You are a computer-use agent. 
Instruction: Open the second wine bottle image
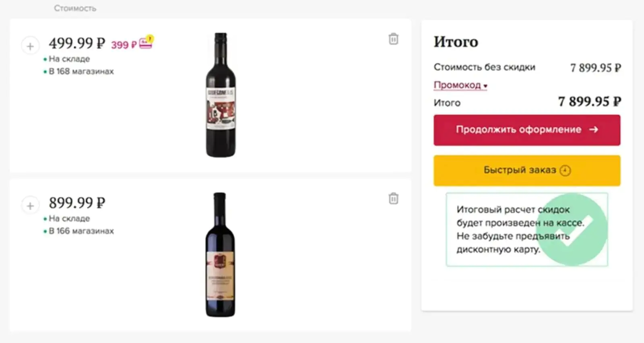click(220, 254)
